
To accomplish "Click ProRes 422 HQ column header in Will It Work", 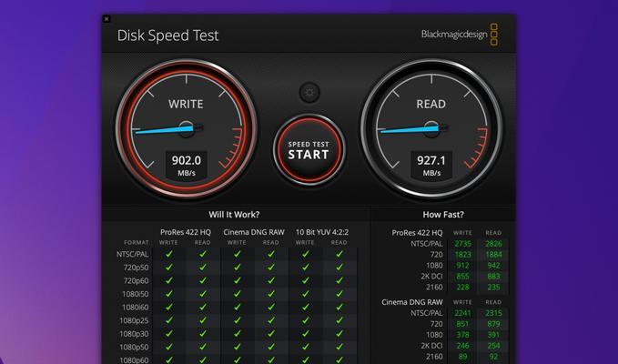I will click(186, 232).
